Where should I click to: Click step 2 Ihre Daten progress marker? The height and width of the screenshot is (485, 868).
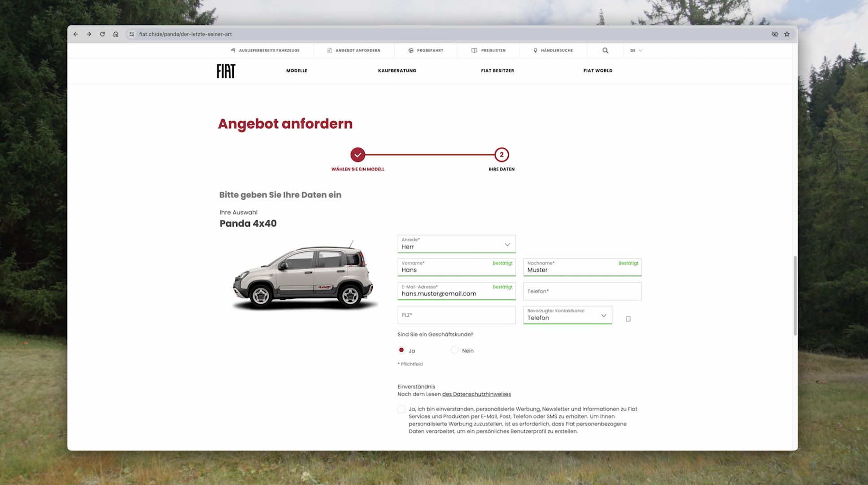coord(501,154)
